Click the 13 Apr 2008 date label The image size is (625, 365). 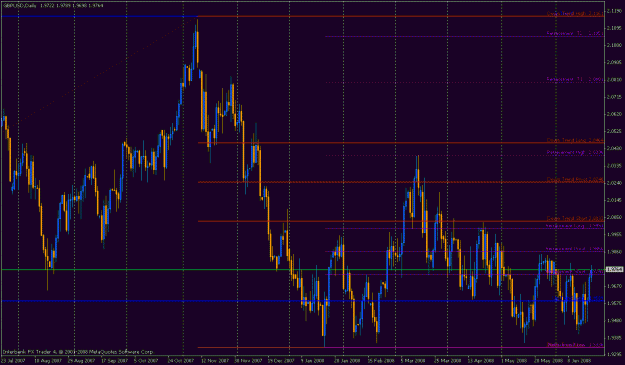click(x=481, y=361)
